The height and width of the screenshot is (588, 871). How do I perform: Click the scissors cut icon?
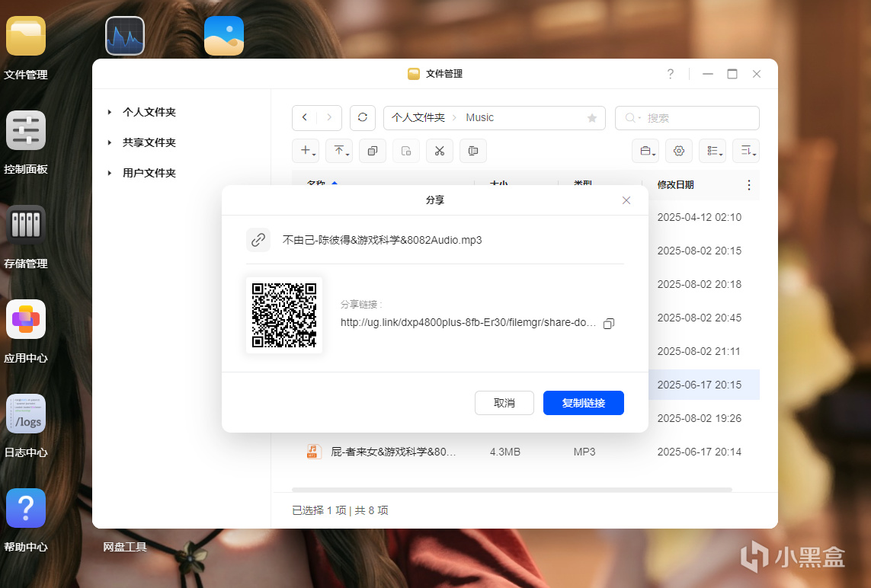(440, 151)
